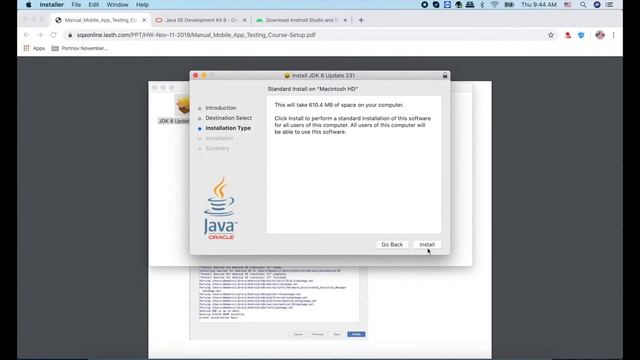Click the red extension icon in browser toolbar
Screen dimensions: 640x360
pos(568,35)
